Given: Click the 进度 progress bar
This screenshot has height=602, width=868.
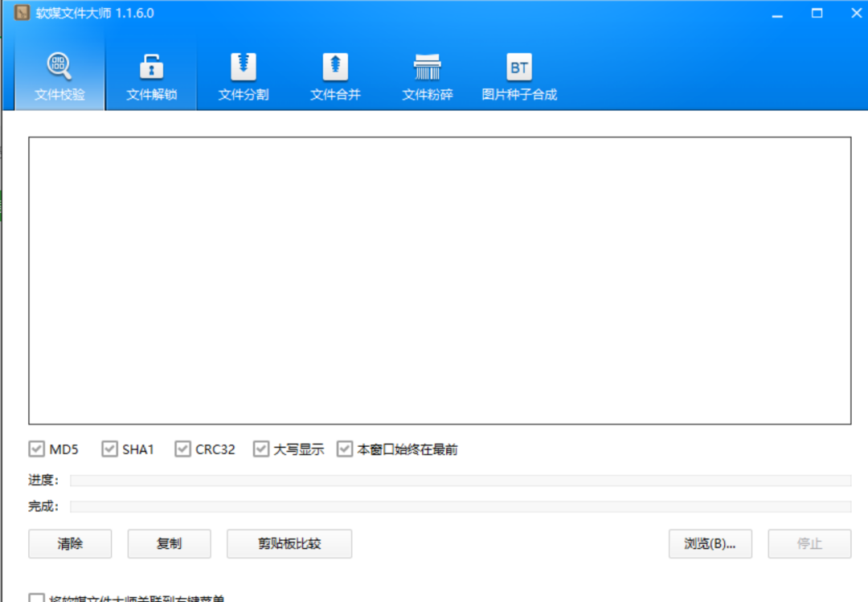Looking at the screenshot, I should coord(461,480).
